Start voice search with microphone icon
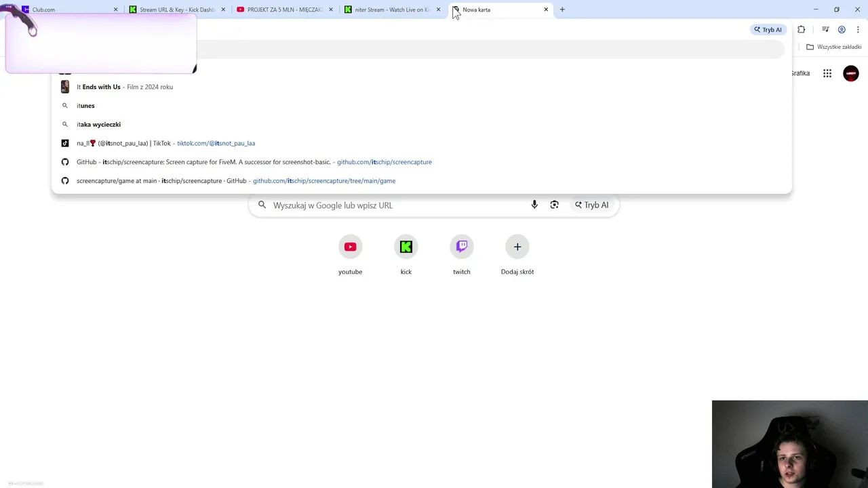 [534, 205]
